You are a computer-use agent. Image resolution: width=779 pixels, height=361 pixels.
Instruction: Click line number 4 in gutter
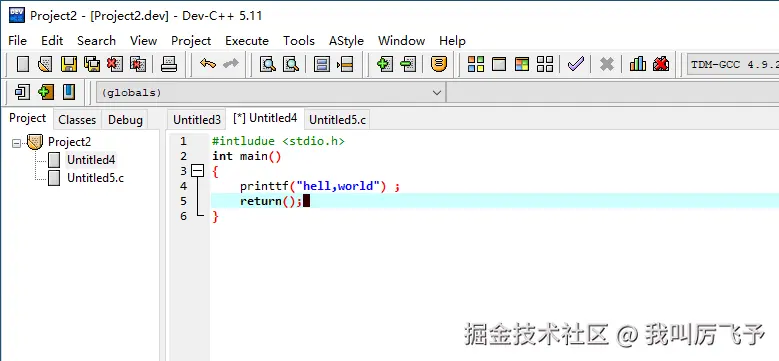pyautogui.click(x=184, y=186)
